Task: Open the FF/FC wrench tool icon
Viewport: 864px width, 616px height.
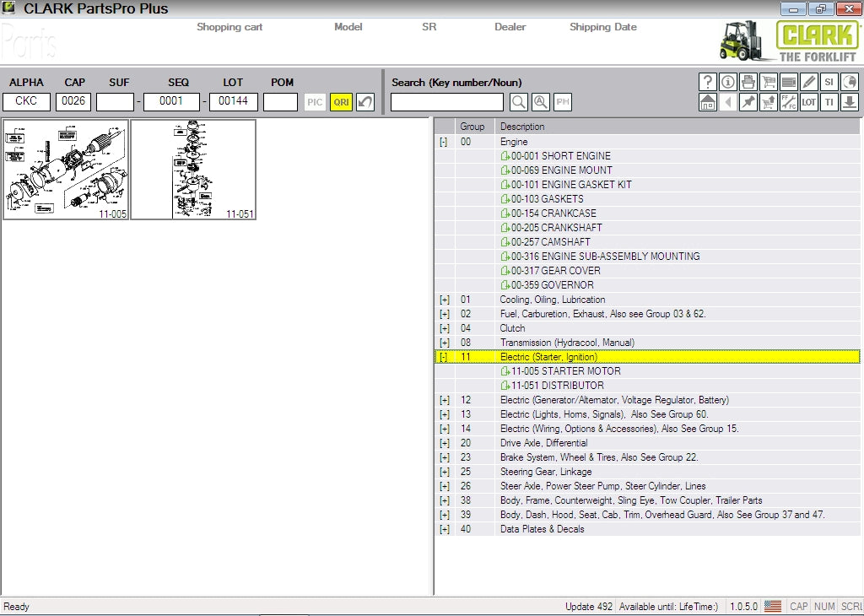Action: pyautogui.click(x=789, y=102)
